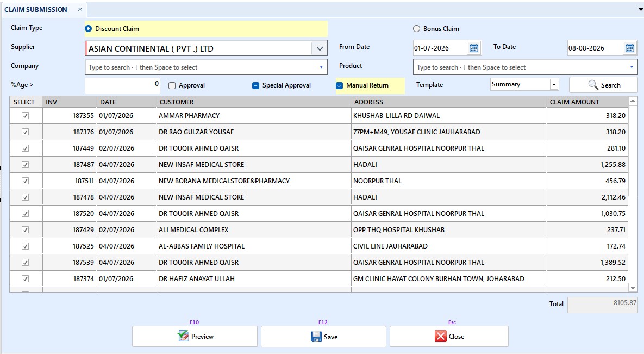Click the OPP THQ HOSPITAL KHUSHAB address
The width and height of the screenshot is (644, 354).
tap(449, 230)
